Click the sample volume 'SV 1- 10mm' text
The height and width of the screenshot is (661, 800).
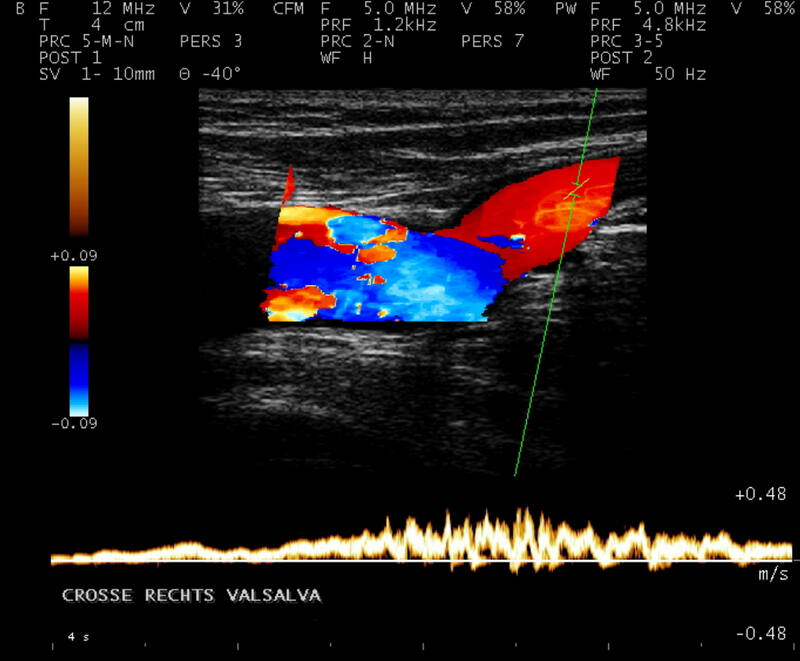tap(97, 74)
